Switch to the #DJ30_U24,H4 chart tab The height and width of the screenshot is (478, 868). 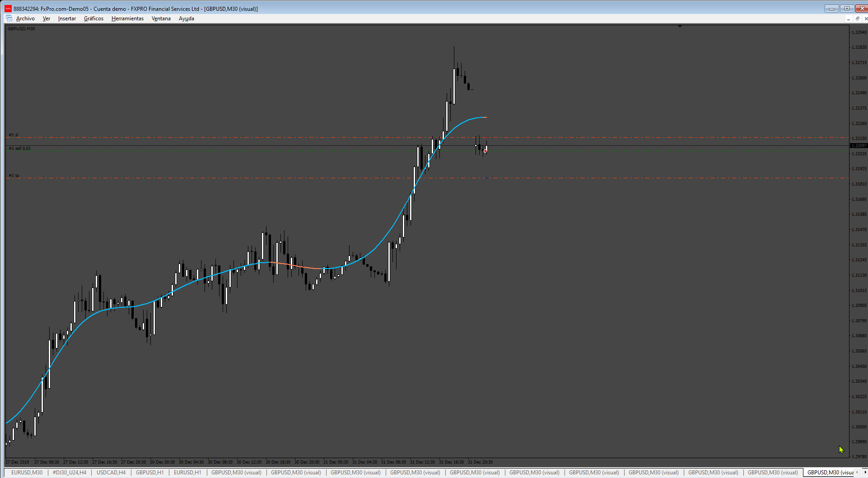tap(70, 473)
